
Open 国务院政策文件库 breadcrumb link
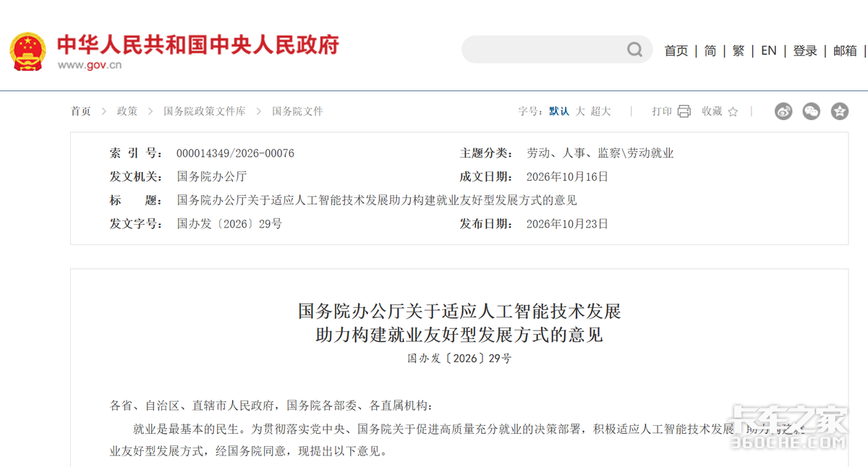(205, 111)
